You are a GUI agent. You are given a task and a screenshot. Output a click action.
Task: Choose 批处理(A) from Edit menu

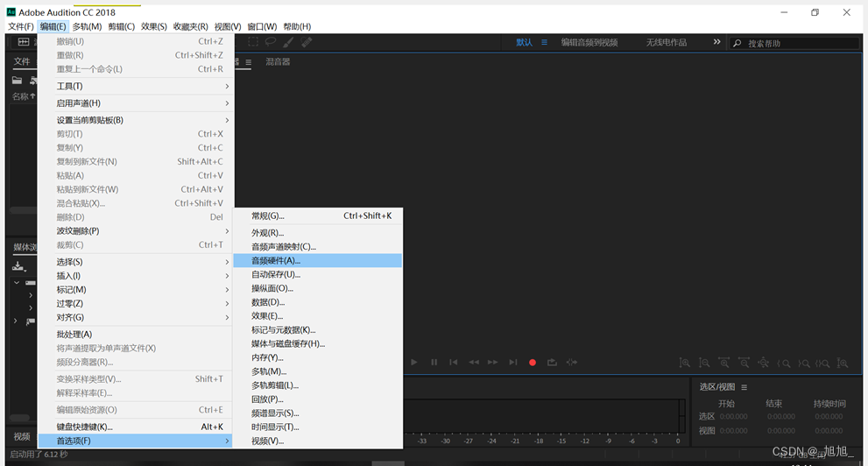(x=135, y=335)
